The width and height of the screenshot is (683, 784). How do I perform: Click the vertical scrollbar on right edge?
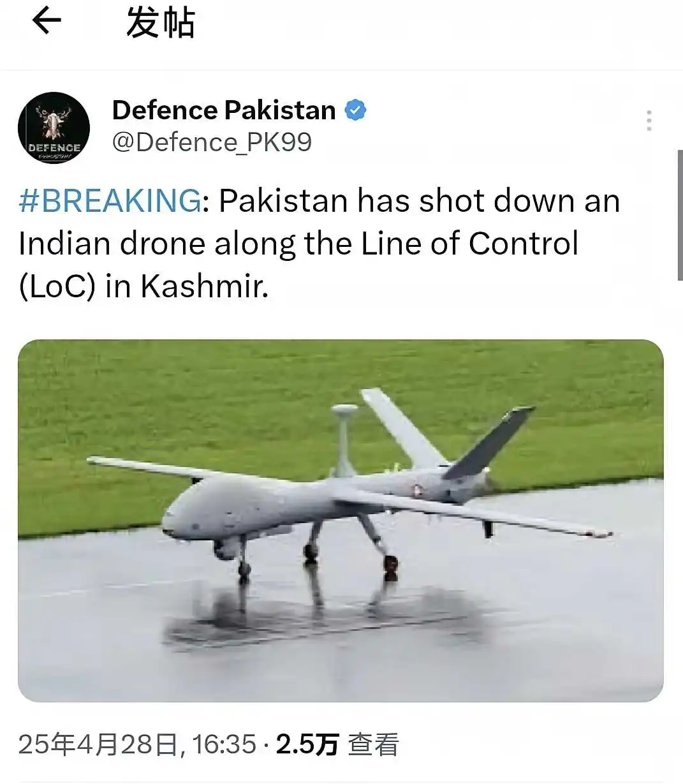pos(679,215)
